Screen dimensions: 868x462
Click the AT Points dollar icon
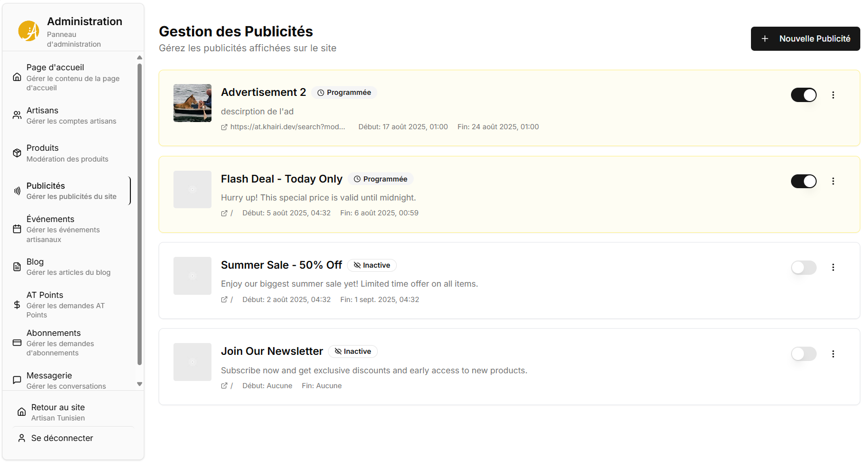pyautogui.click(x=17, y=305)
